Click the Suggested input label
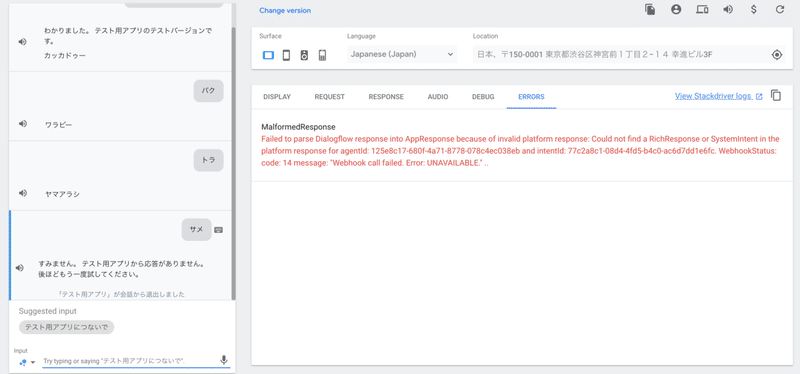The width and height of the screenshot is (800, 374). (x=48, y=311)
